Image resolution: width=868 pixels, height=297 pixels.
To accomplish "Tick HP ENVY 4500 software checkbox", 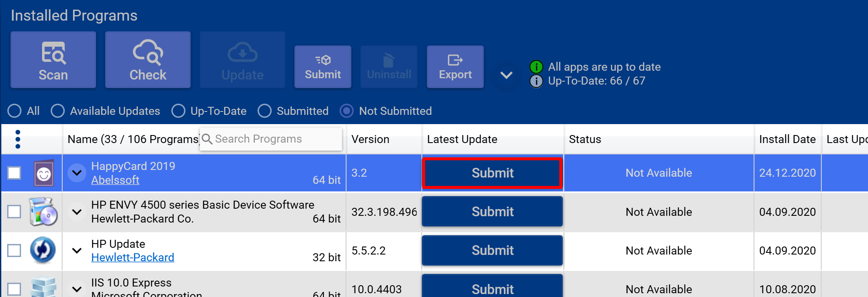I will (14, 212).
